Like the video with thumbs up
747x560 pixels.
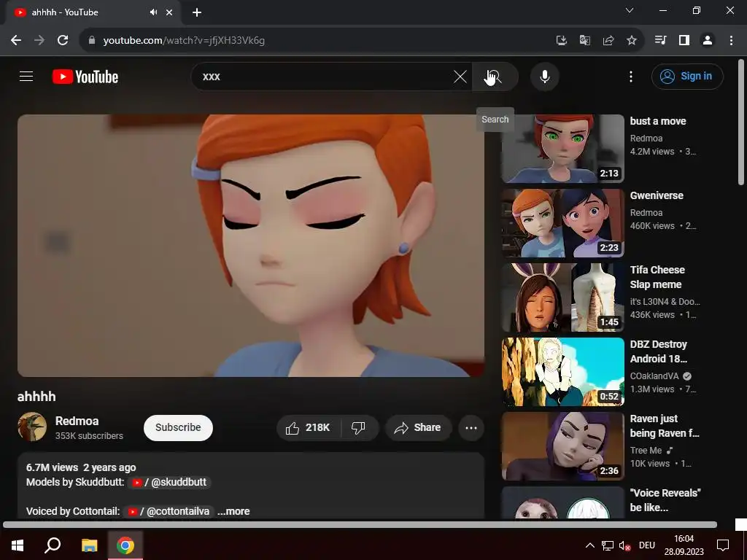coord(309,427)
